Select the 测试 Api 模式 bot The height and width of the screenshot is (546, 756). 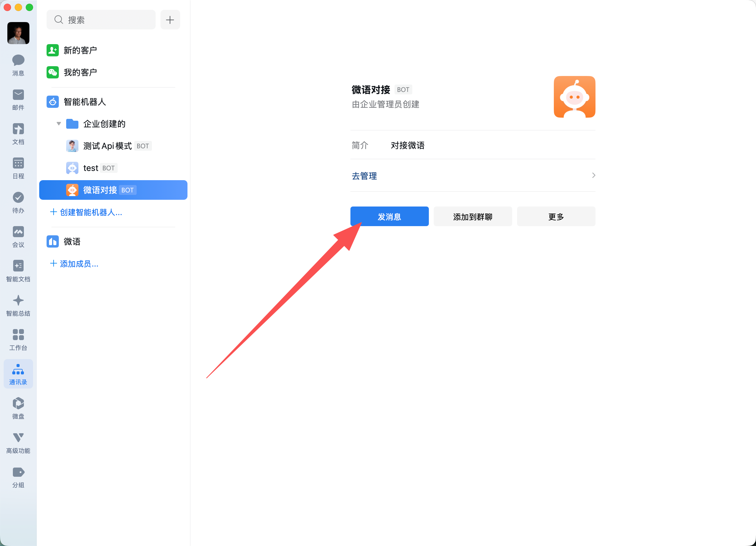[x=113, y=146]
